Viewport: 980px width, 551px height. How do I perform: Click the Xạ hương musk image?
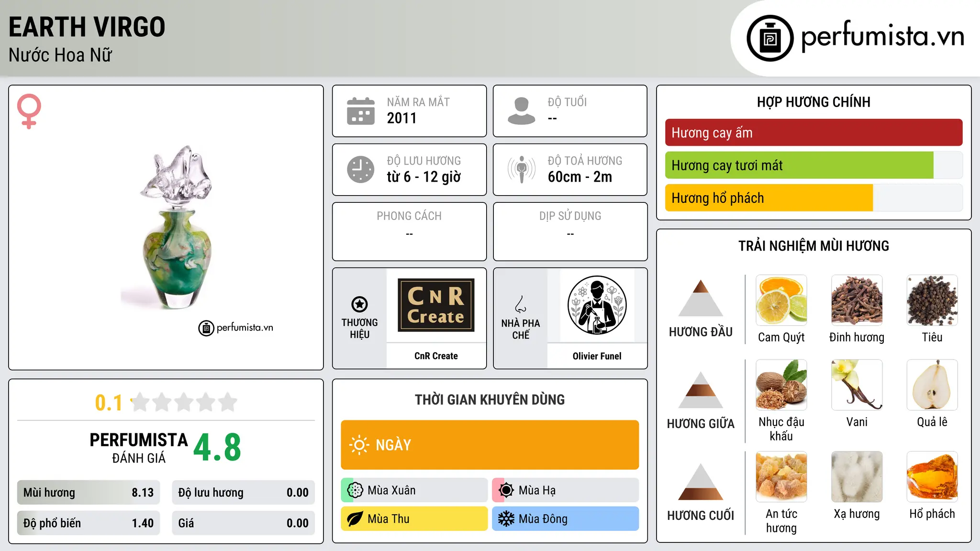pos(857,477)
